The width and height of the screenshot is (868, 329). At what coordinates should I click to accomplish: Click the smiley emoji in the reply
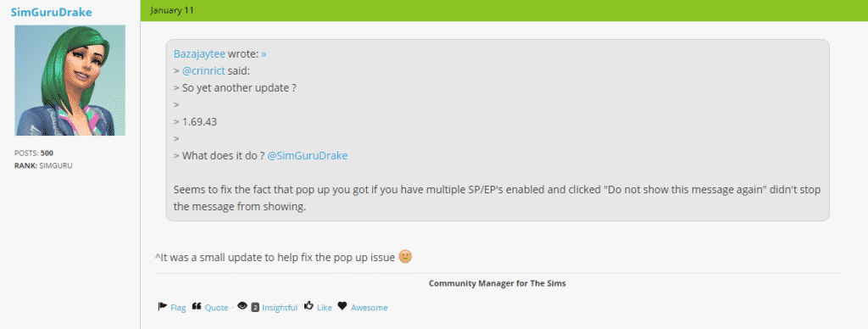[405, 257]
